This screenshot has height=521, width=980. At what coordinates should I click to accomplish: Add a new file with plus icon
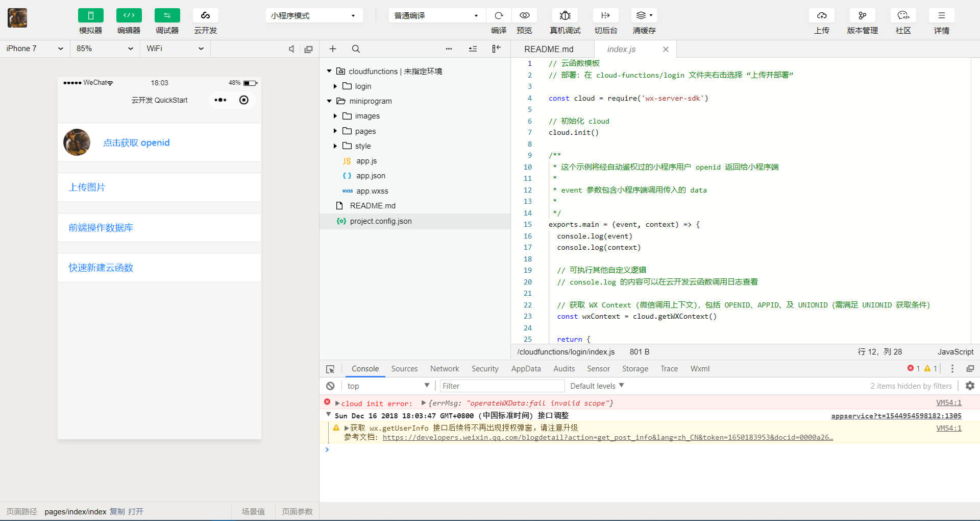tap(333, 49)
